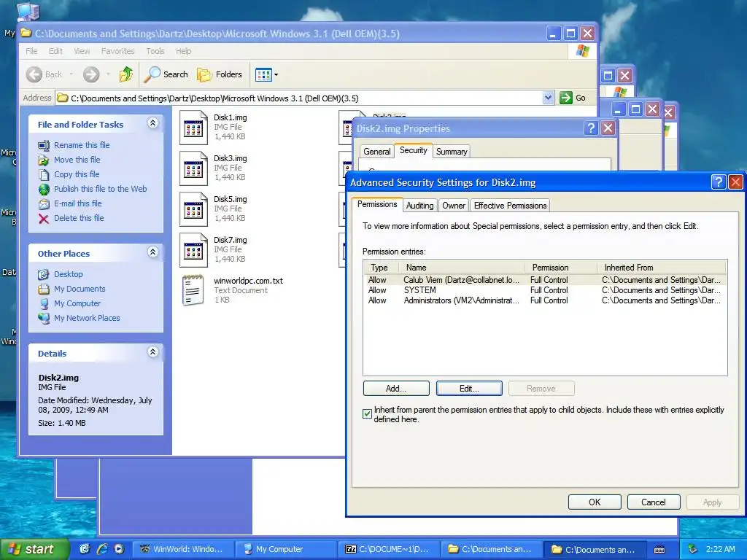Go up one folder level with the Up icon
This screenshot has width=747, height=560.
(126, 74)
